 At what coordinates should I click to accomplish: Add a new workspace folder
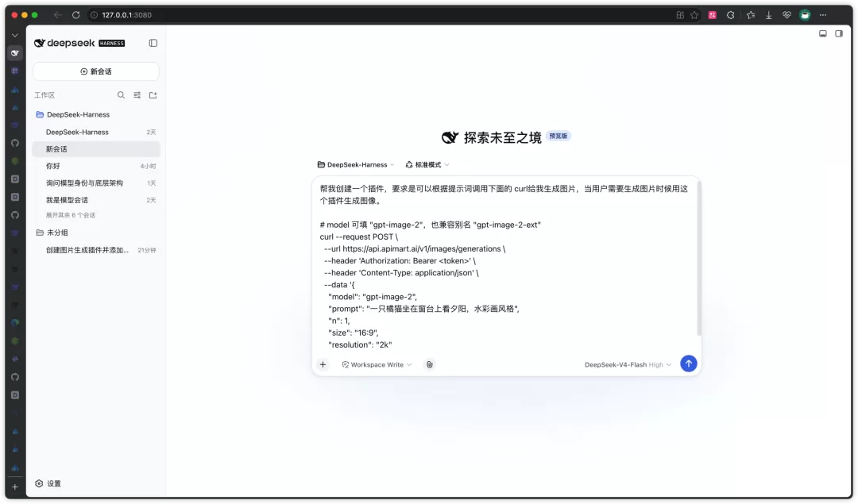tap(153, 95)
